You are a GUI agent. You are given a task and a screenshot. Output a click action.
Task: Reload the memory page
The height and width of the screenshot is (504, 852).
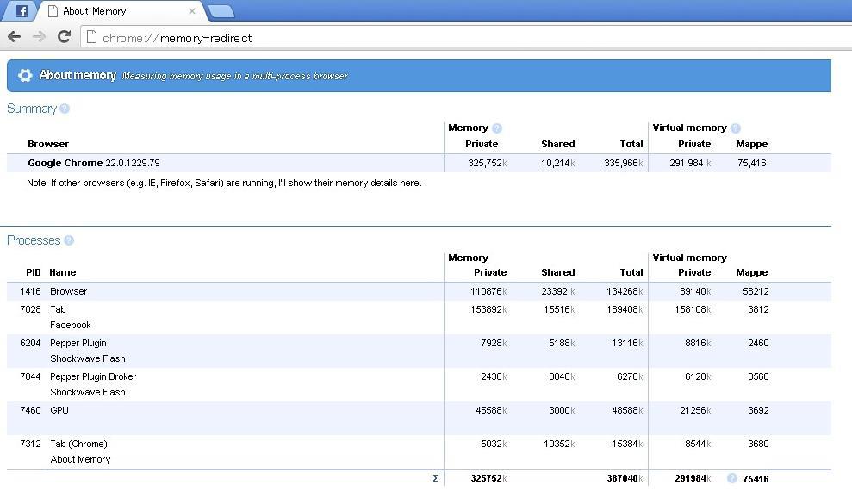coord(64,36)
